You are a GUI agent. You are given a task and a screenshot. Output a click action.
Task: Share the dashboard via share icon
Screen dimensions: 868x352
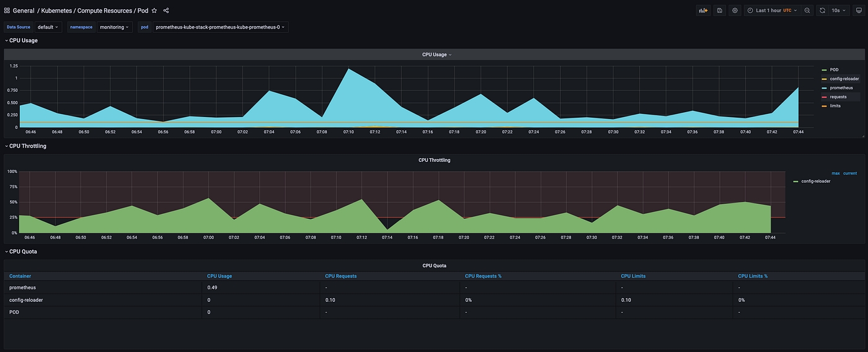click(166, 11)
